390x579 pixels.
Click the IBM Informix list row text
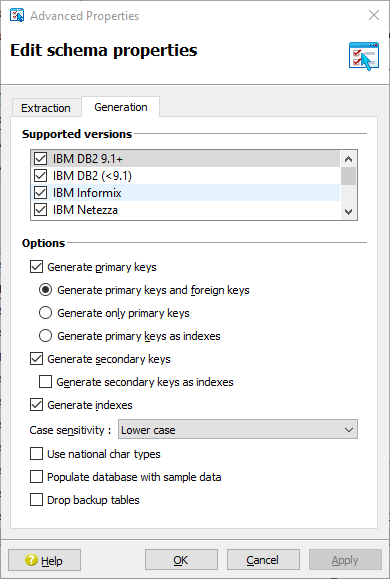tap(87, 193)
